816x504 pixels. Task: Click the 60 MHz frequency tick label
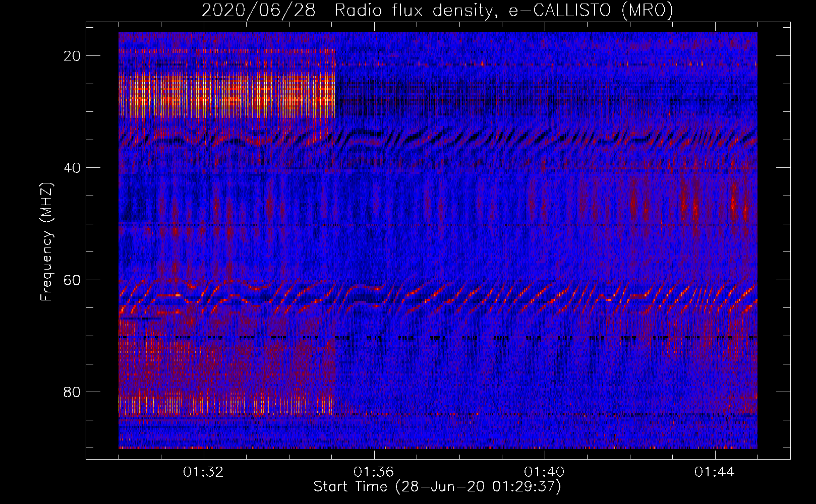click(73, 280)
